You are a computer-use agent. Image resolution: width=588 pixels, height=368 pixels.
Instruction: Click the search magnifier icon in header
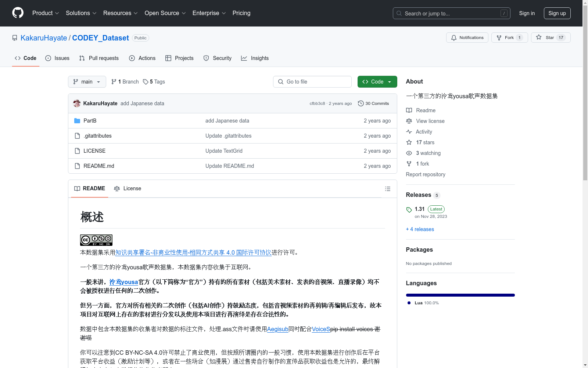(x=399, y=13)
